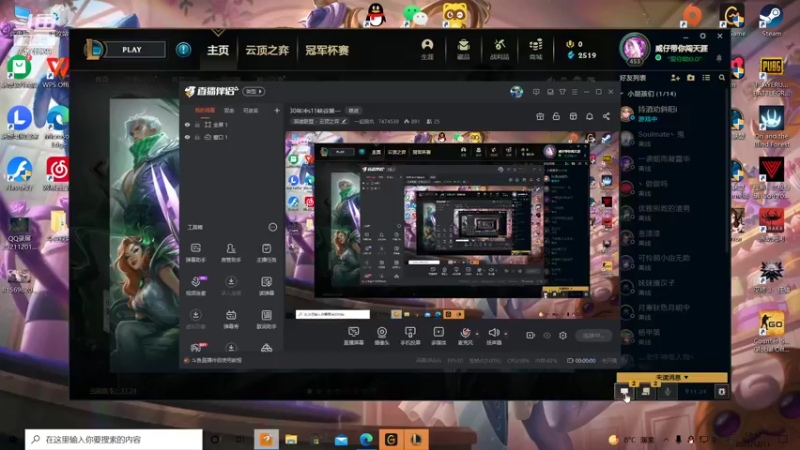This screenshot has width=800, height=450.
Task: Open 弹幕助手 tool in the toolbox
Action: click(x=195, y=253)
